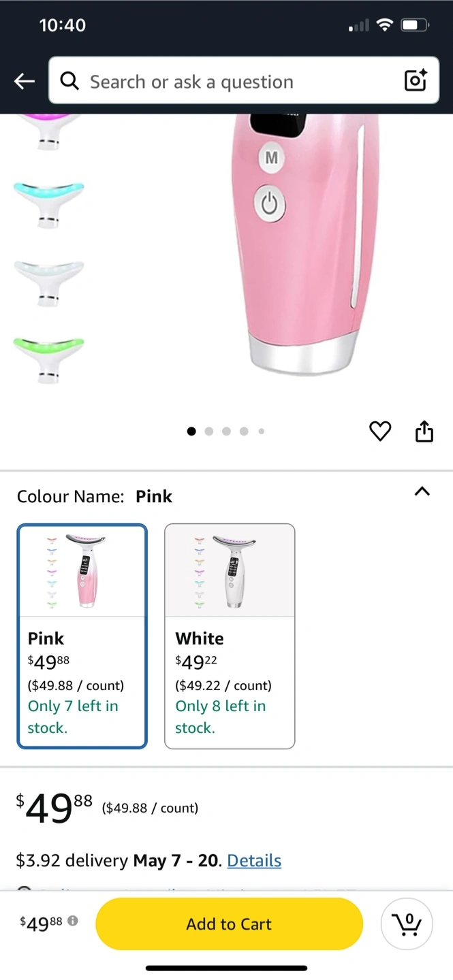The image size is (453, 980).
Task: Select the White colour option
Action: coord(230,636)
